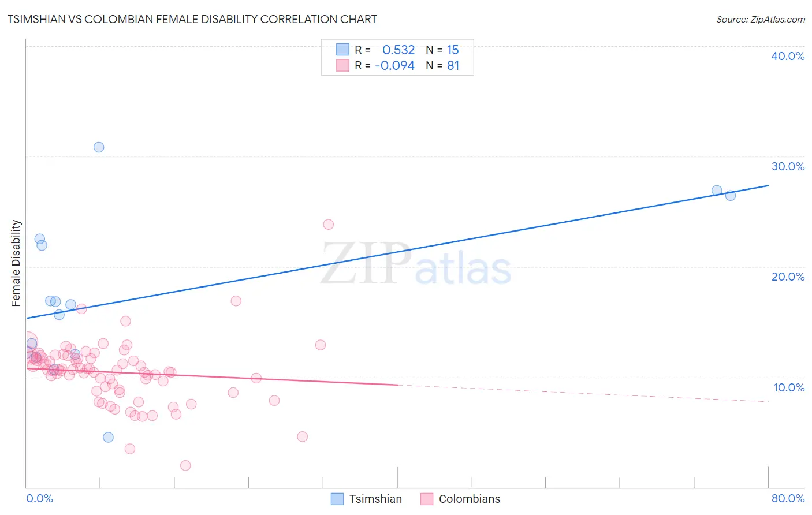Select the rightmost blue Tsimshian data point
This screenshot has width=812, height=515.
tap(731, 195)
